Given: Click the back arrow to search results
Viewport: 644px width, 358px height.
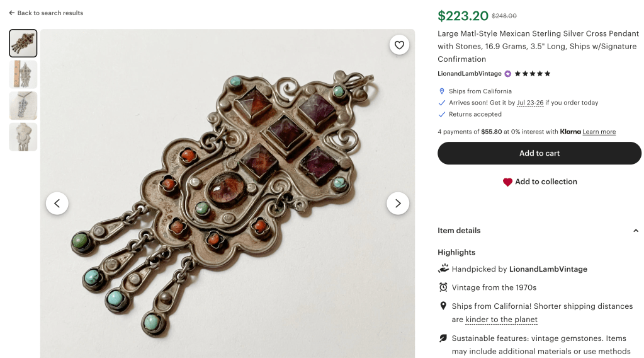Looking at the screenshot, I should (x=12, y=13).
